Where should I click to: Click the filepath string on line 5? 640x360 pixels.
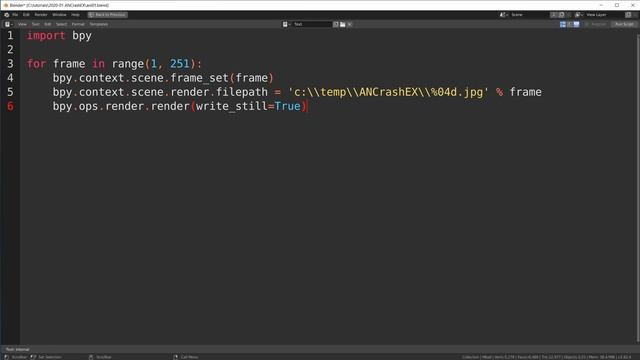tap(388, 92)
